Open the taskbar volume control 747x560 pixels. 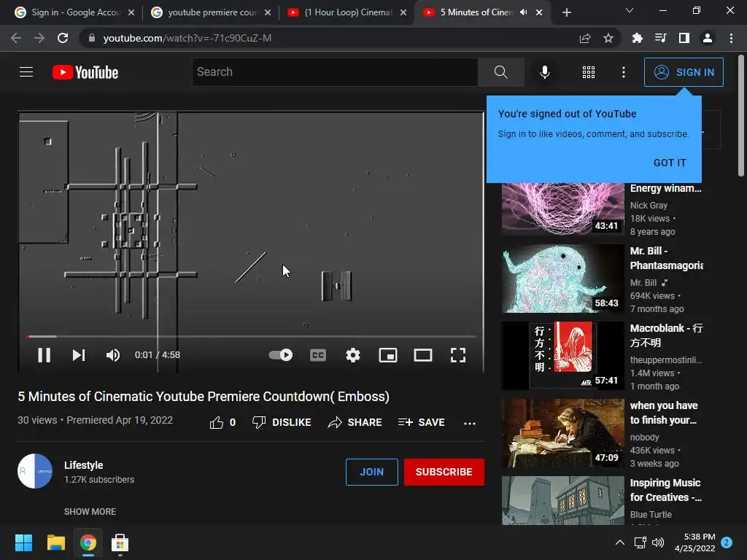[658, 542]
